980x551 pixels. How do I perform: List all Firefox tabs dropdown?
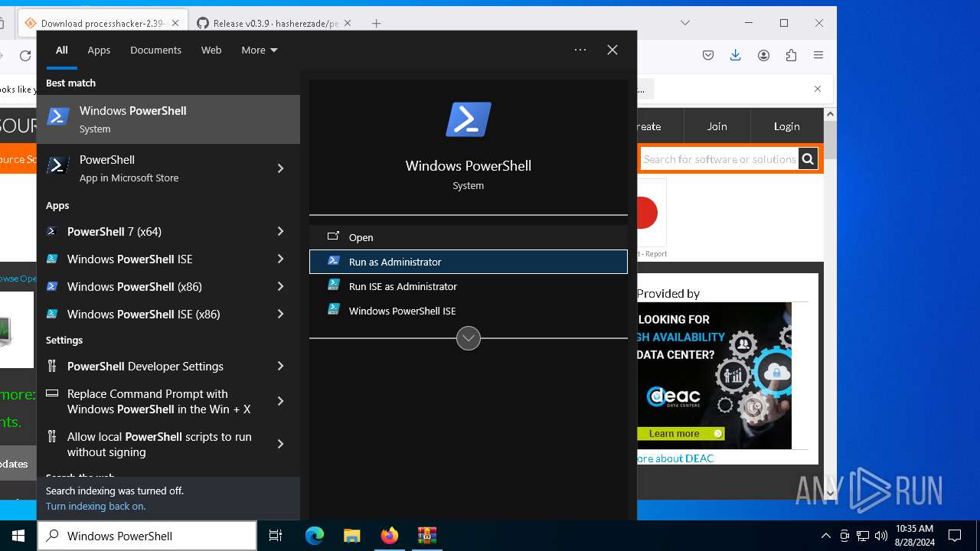pyautogui.click(x=685, y=23)
